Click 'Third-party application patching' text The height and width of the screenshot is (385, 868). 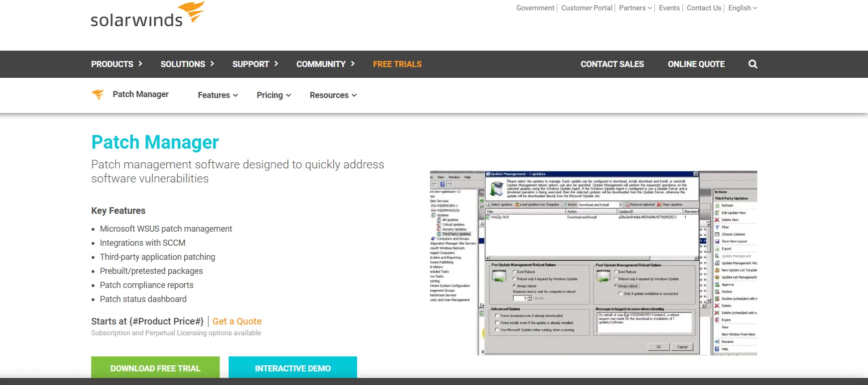[x=157, y=257]
